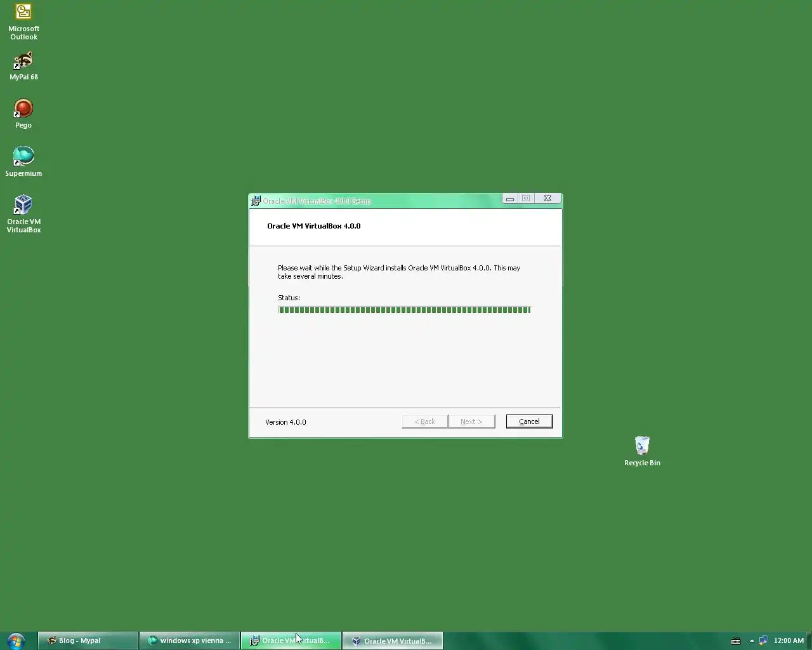Click the Status: label
The height and width of the screenshot is (650, 812).
pos(289,298)
